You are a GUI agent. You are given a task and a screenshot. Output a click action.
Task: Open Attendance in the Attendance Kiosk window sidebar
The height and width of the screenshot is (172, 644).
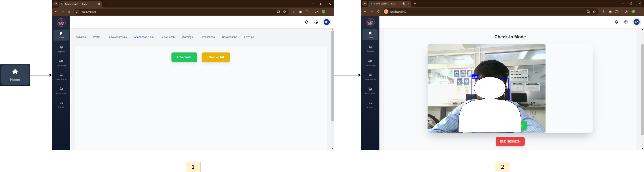61,91
